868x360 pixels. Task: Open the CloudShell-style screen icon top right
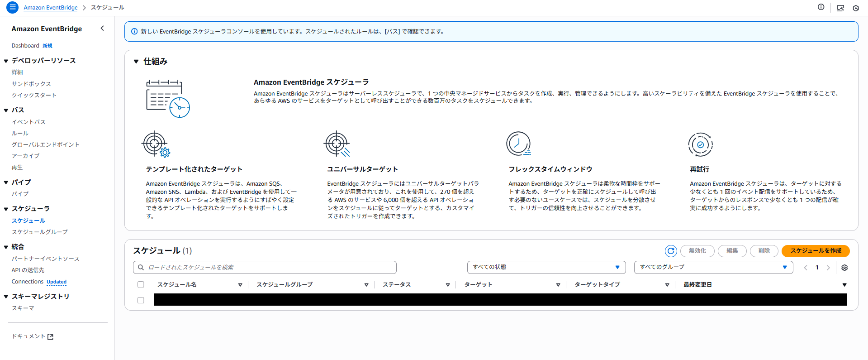click(840, 8)
